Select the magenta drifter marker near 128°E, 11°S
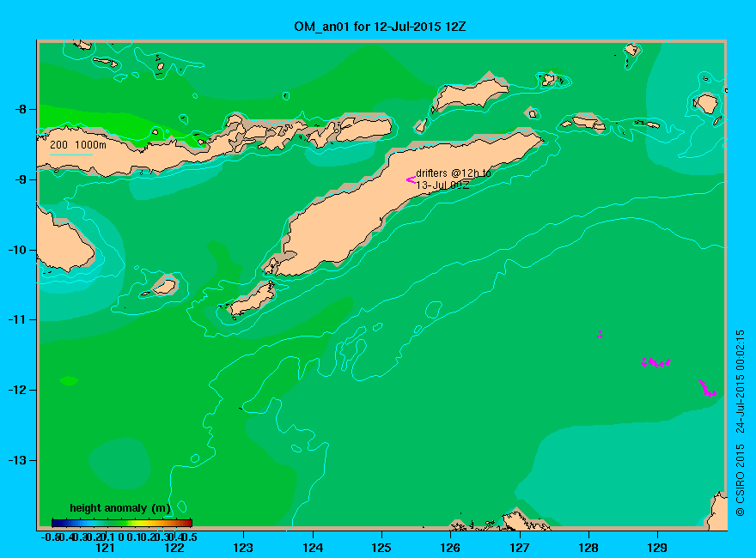756x558 pixels. click(601, 334)
